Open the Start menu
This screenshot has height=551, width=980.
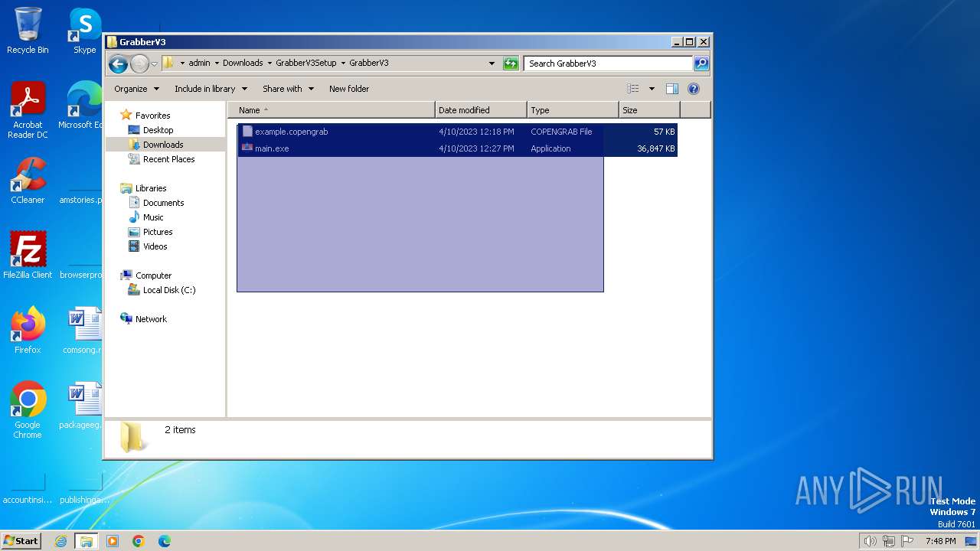[x=21, y=541]
